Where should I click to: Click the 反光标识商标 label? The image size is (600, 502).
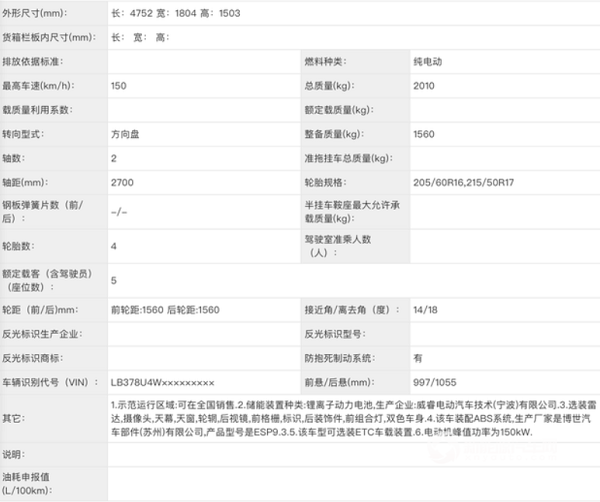point(33,358)
